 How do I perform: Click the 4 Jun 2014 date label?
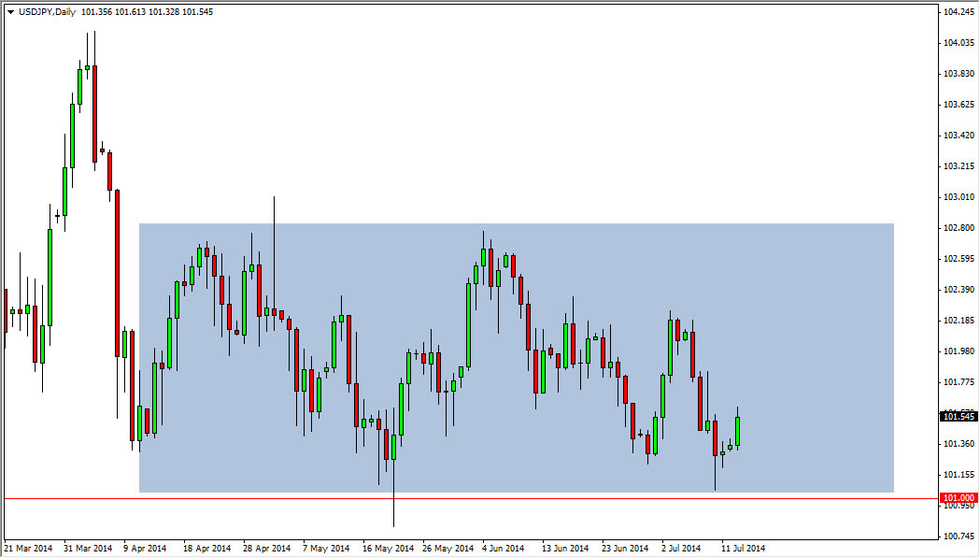tap(504, 548)
